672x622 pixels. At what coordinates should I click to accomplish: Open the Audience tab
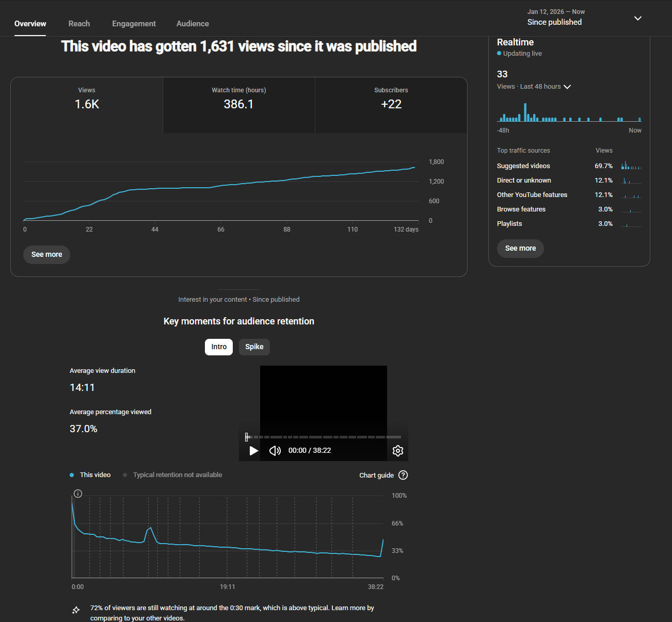tap(193, 24)
